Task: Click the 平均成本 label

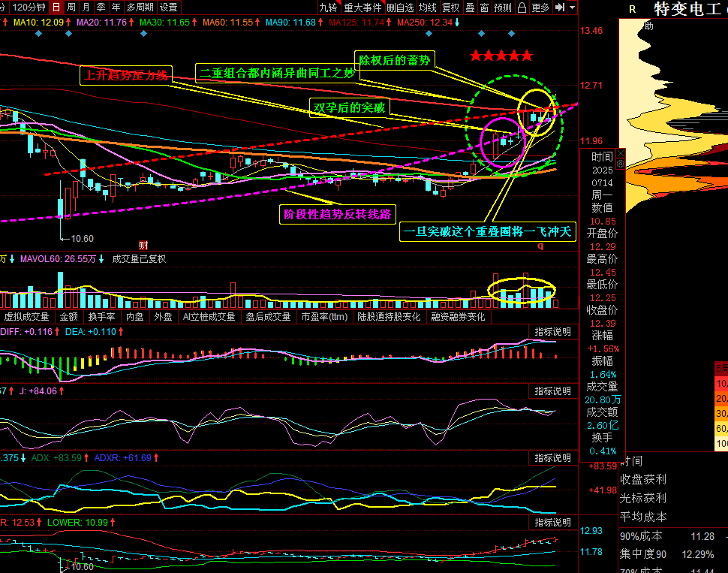Action: [643, 517]
